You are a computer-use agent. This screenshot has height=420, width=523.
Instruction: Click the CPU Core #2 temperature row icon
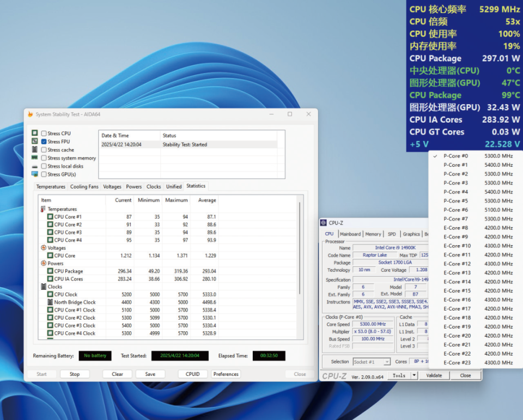[x=50, y=224]
